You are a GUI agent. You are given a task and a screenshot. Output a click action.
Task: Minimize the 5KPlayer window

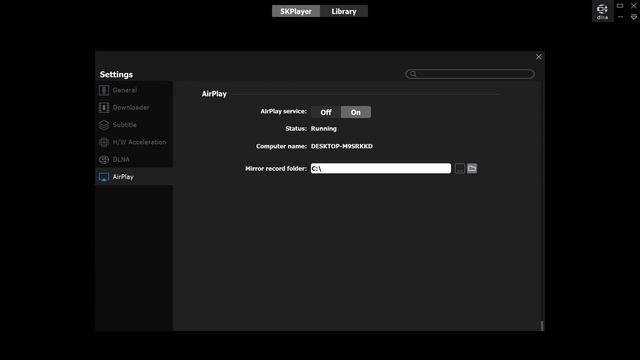click(620, 17)
